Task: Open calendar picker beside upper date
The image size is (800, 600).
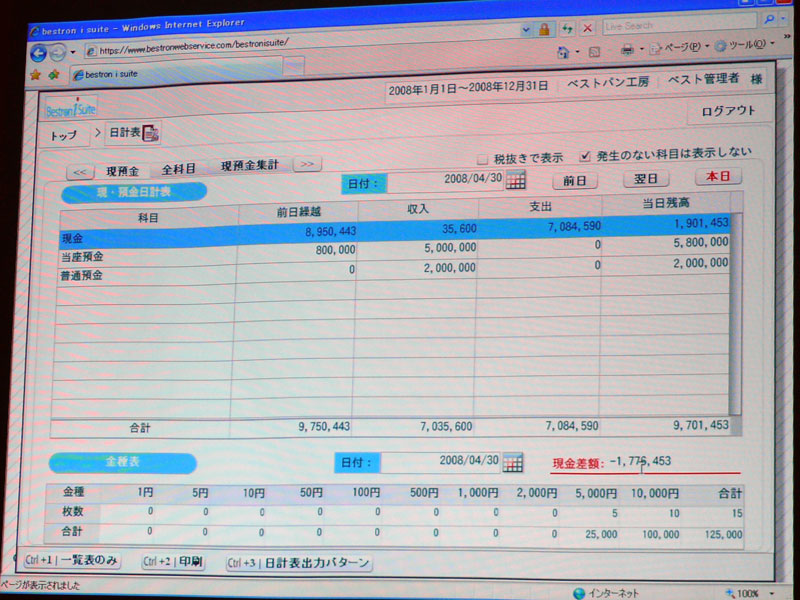Action: click(516, 179)
